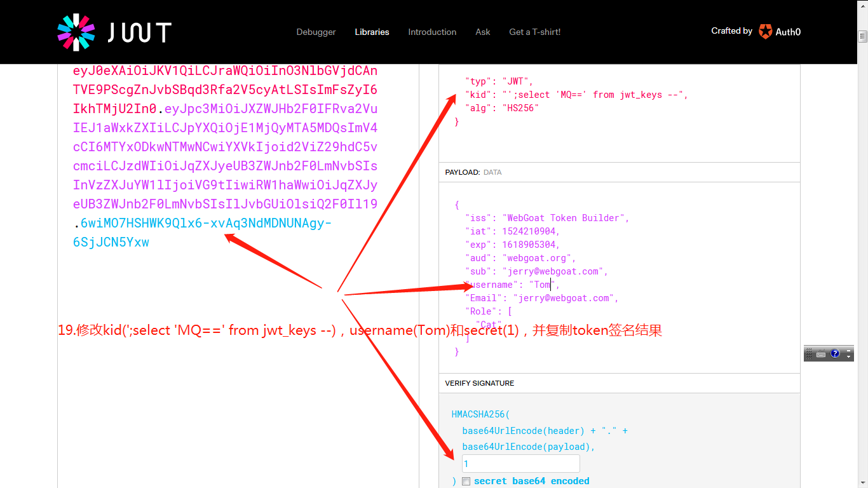Open the Introduction nav item
The width and height of the screenshot is (868, 488).
pyautogui.click(x=432, y=32)
